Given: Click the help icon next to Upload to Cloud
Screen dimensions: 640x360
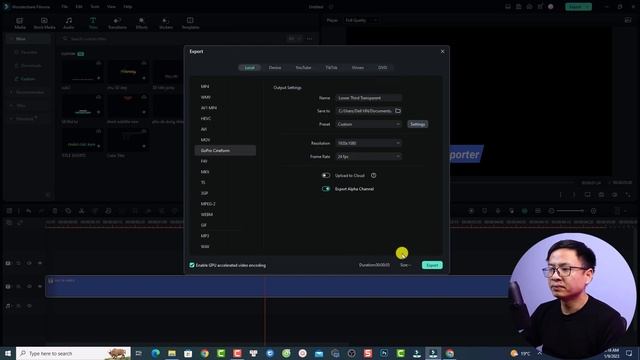Looking at the screenshot, I should (x=373, y=176).
